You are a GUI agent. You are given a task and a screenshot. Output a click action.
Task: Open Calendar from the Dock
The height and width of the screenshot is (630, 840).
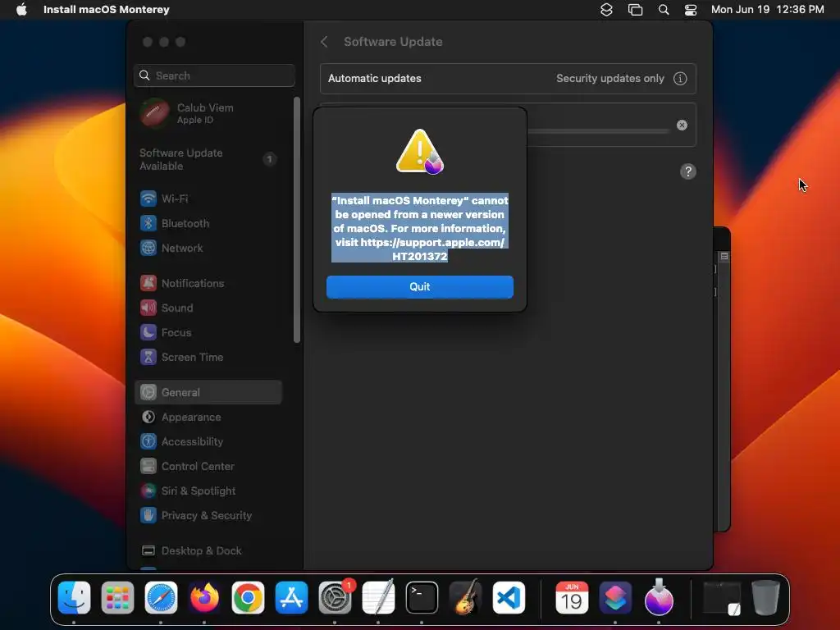click(572, 597)
